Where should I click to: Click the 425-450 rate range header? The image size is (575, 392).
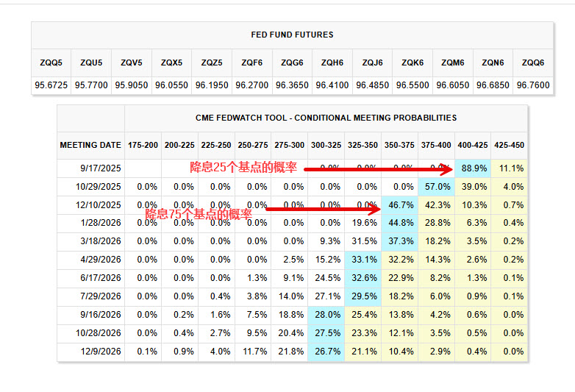(510, 145)
